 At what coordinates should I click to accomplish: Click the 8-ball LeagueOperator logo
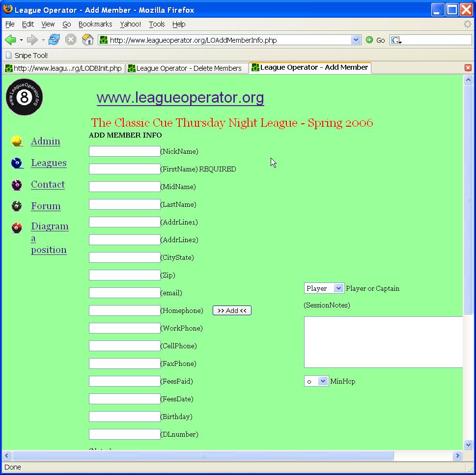point(25,97)
